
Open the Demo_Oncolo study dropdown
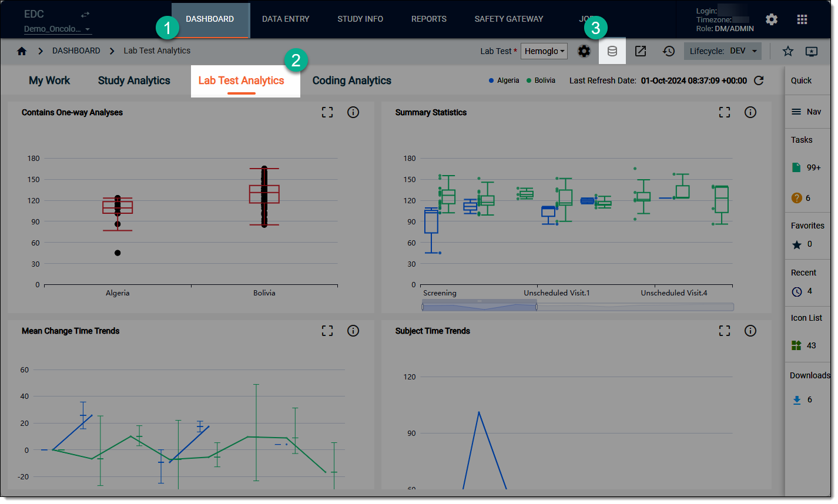coord(58,29)
